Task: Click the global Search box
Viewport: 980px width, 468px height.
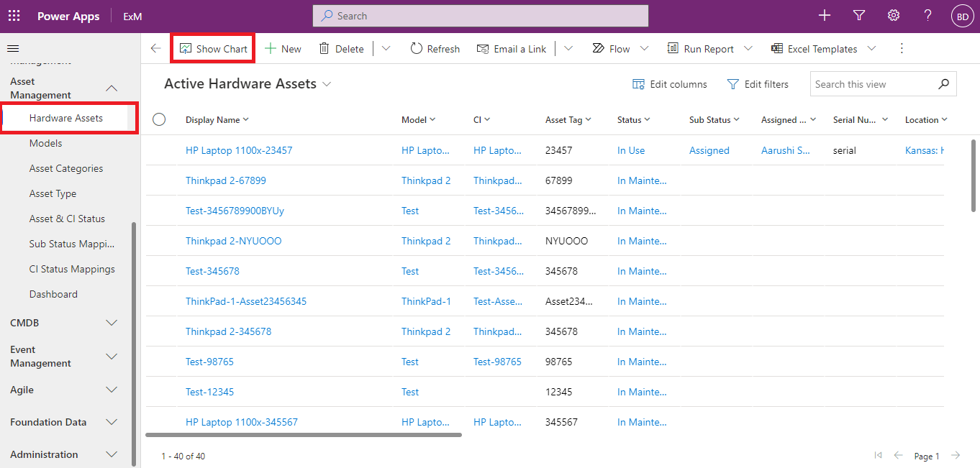Action: (x=481, y=16)
